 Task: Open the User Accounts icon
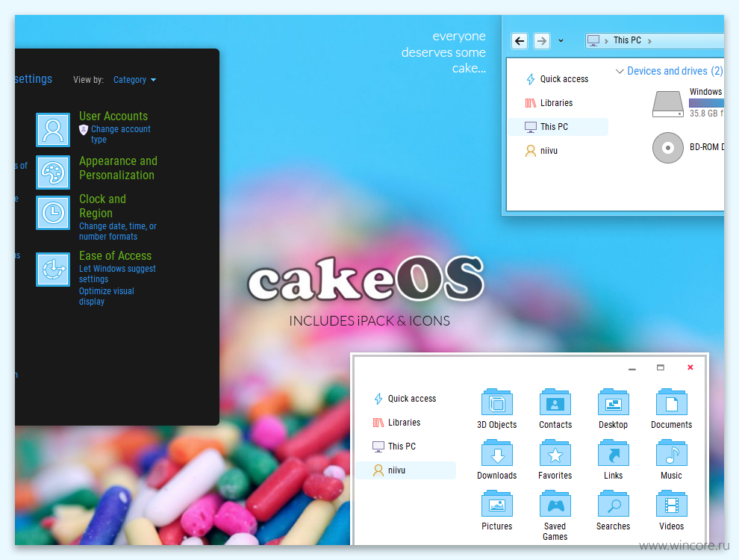point(53,130)
